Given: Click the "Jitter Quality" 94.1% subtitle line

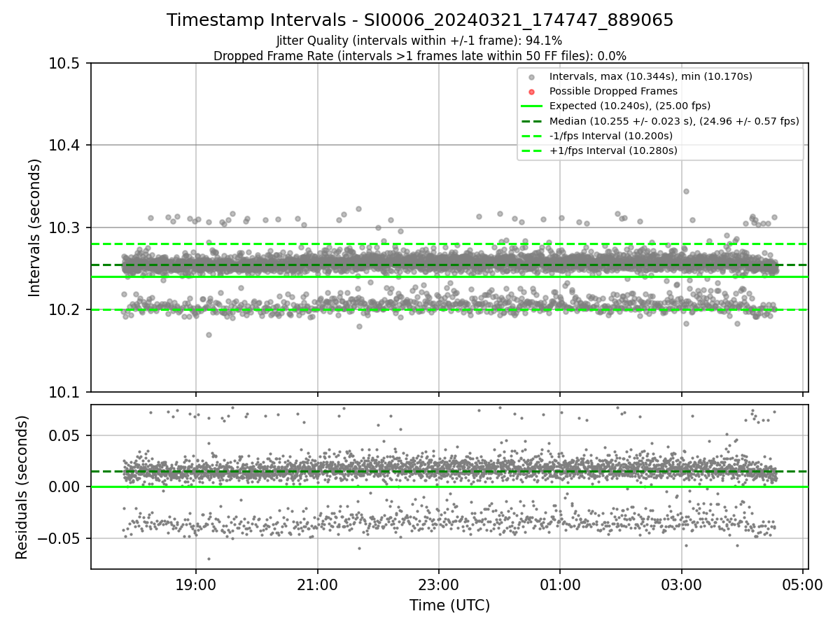Looking at the screenshot, I should [419, 41].
